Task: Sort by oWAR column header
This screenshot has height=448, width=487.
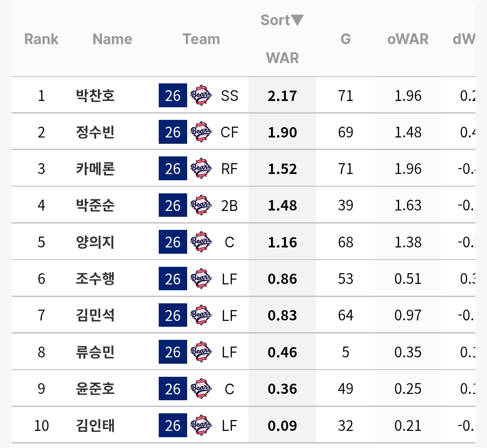Action: click(408, 39)
